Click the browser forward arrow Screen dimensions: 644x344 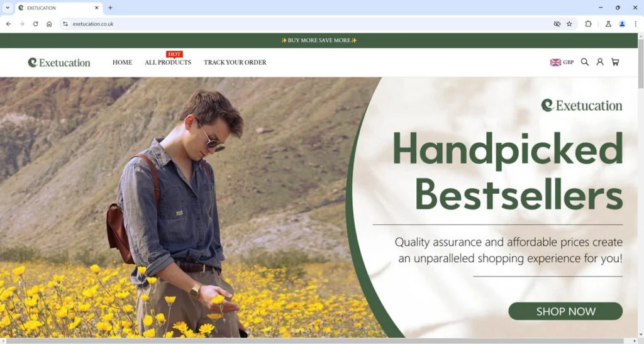tap(22, 24)
